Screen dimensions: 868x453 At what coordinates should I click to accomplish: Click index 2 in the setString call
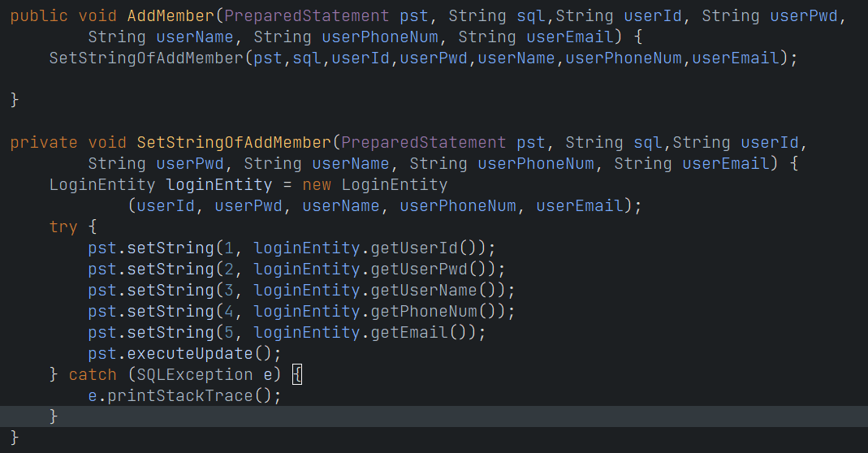coord(229,270)
